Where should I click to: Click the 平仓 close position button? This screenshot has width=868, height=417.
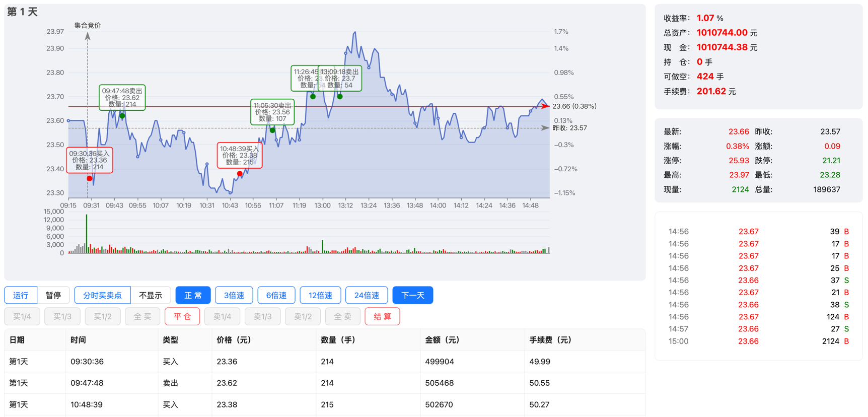pos(182,316)
